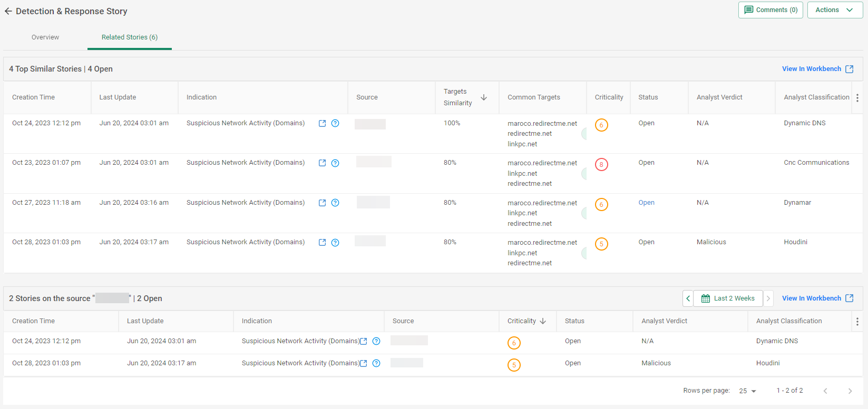
Task: Click help icon for Oct 24 source story
Action: (x=376, y=341)
